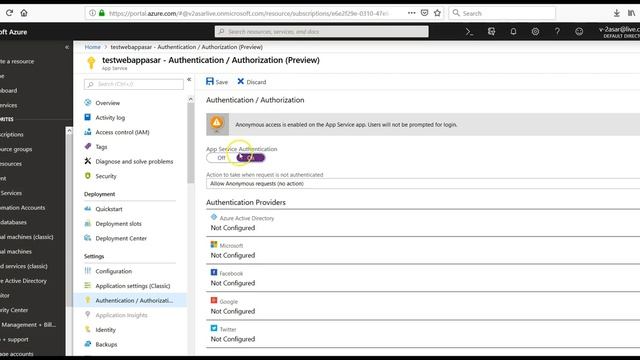Viewport: 640px width, 360px height.
Task: Open Help + support in sidebar
Action: tap(14, 339)
